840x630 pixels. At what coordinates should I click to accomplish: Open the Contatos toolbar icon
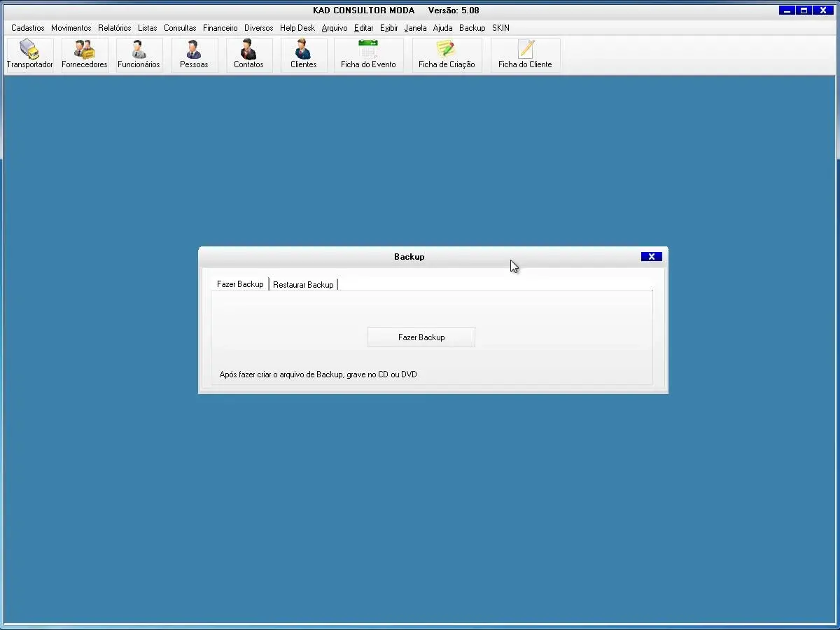tap(248, 55)
